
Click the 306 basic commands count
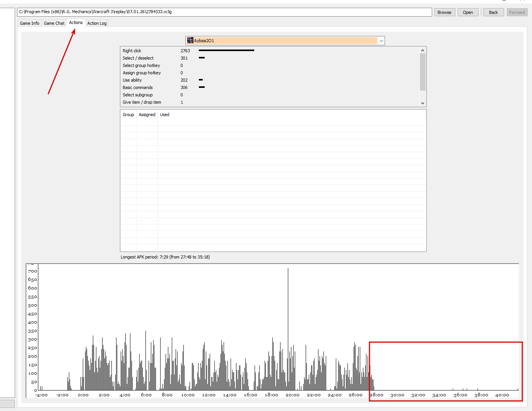coord(184,87)
